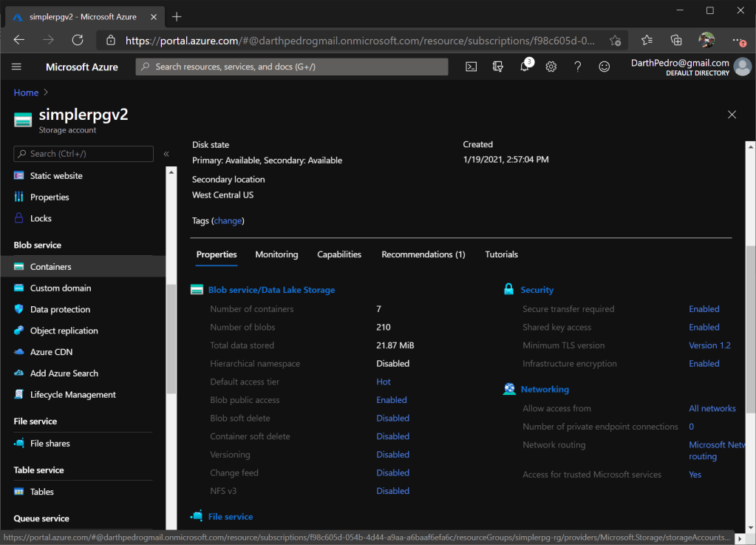Open the Recommendations (1) tab
Viewport: 756px width, 545px height.
[423, 254]
